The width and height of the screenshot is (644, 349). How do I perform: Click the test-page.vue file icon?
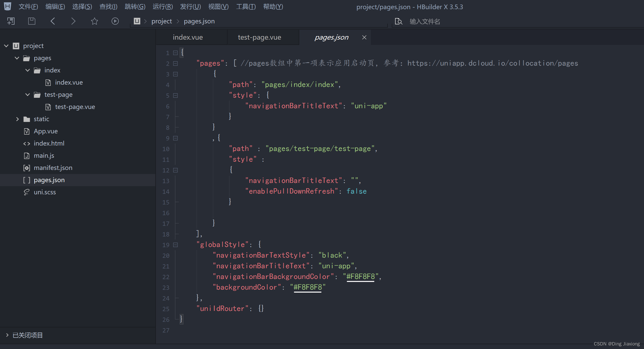click(48, 107)
